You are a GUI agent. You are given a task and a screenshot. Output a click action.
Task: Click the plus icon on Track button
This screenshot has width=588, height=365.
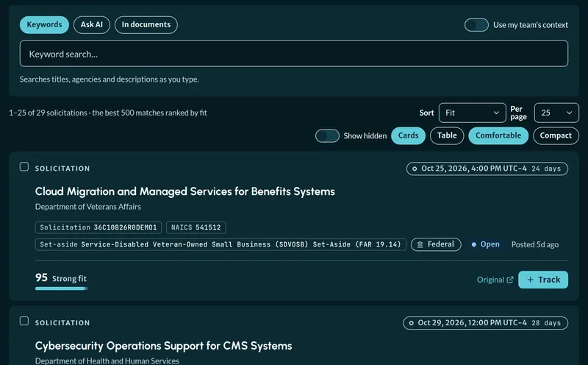click(530, 280)
